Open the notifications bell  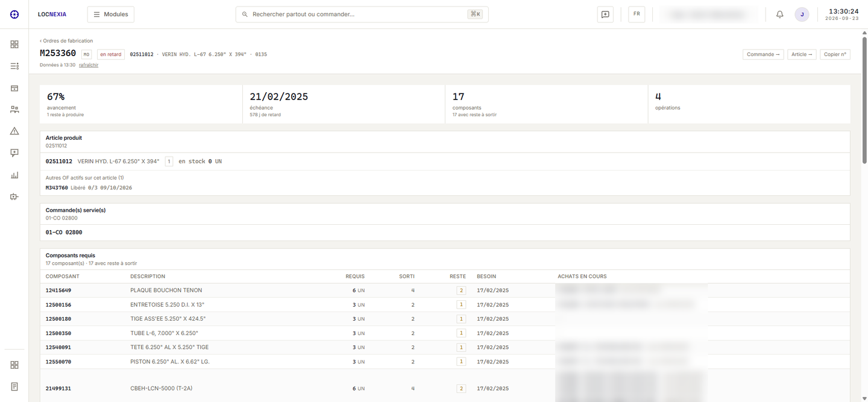(779, 14)
